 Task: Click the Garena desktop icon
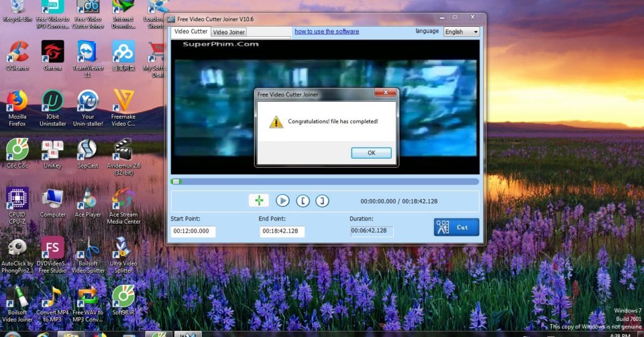53,56
